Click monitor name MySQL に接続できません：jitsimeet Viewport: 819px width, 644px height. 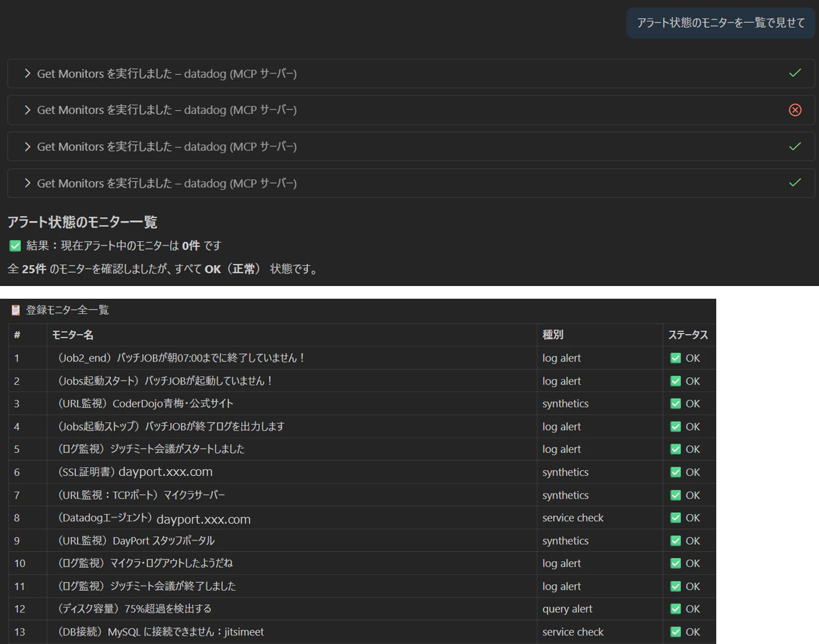coord(186,632)
